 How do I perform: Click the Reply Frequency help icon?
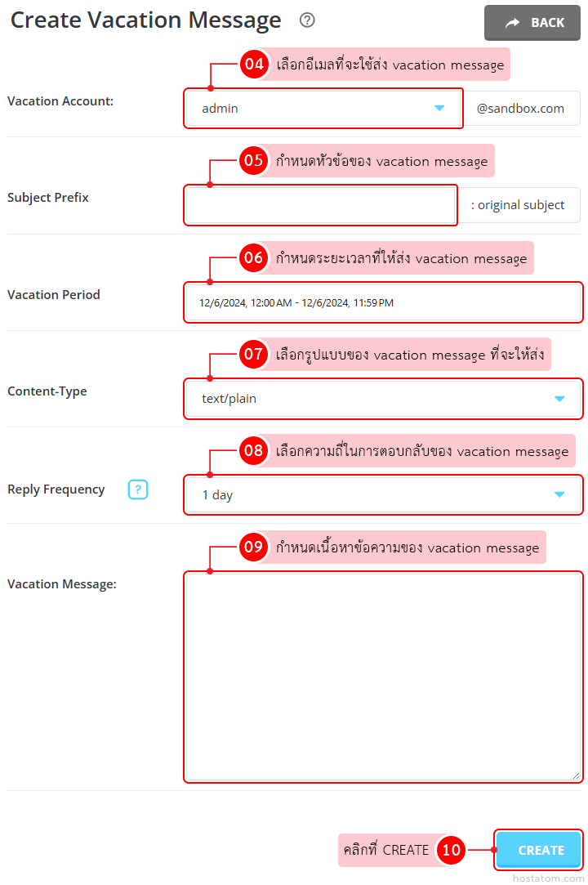point(138,489)
